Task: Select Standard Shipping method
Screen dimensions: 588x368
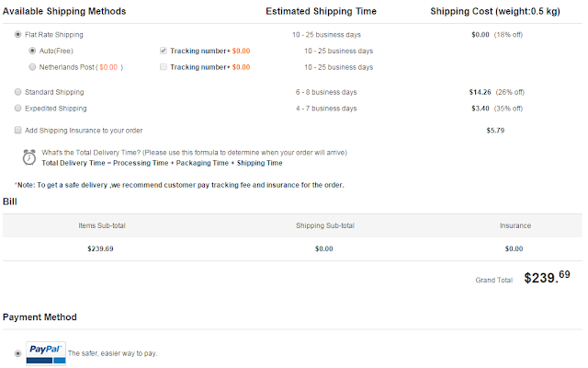Action: pyautogui.click(x=19, y=92)
